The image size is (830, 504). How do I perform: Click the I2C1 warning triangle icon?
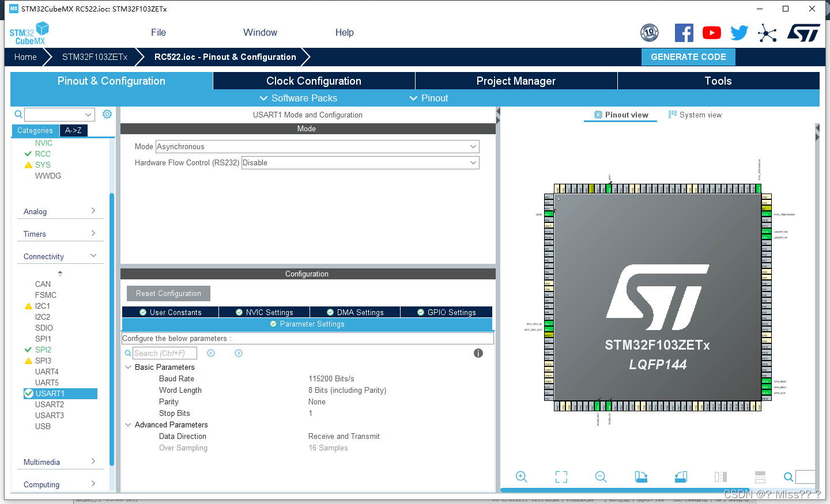tap(28, 306)
